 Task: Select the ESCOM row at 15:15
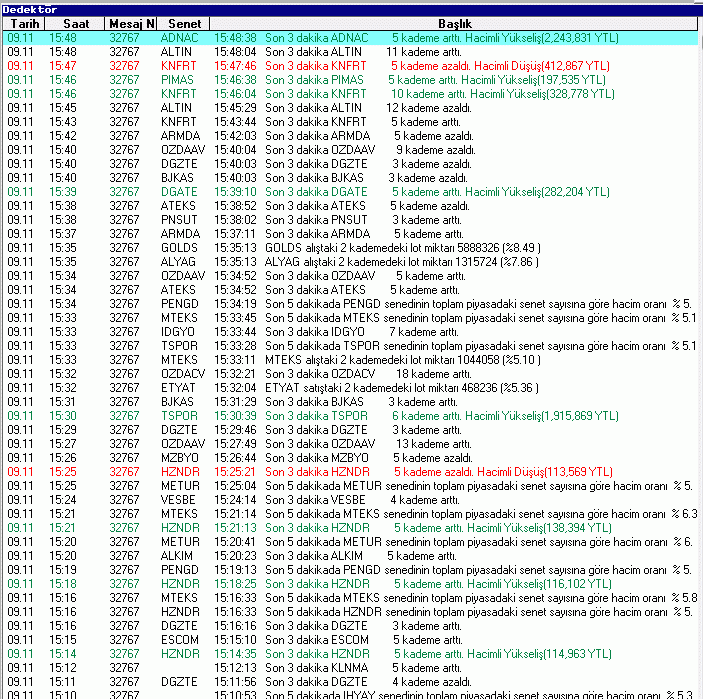point(350,639)
